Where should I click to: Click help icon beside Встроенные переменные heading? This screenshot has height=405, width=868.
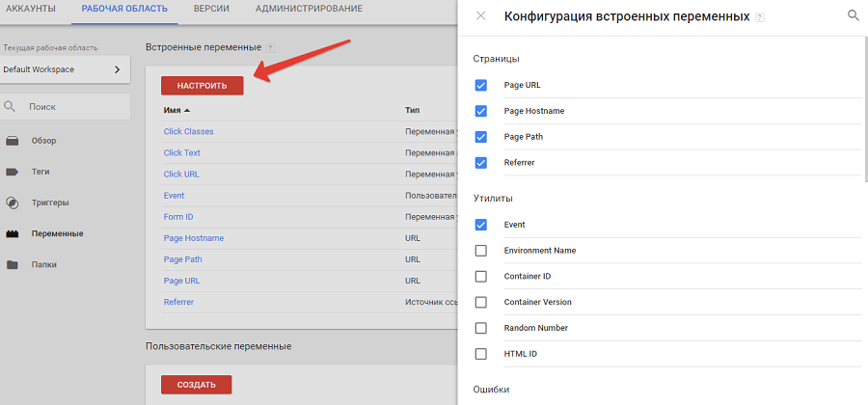(x=270, y=47)
